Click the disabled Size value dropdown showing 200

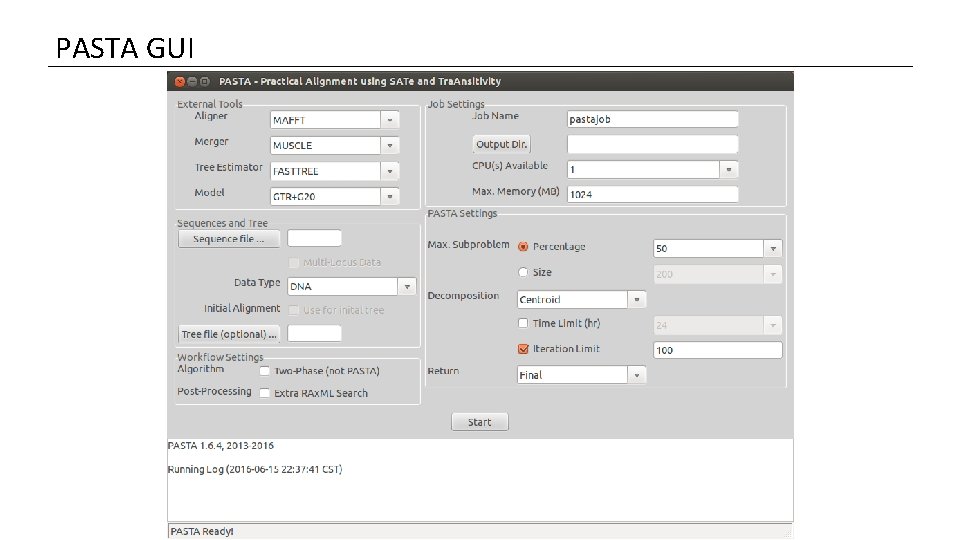(x=718, y=274)
